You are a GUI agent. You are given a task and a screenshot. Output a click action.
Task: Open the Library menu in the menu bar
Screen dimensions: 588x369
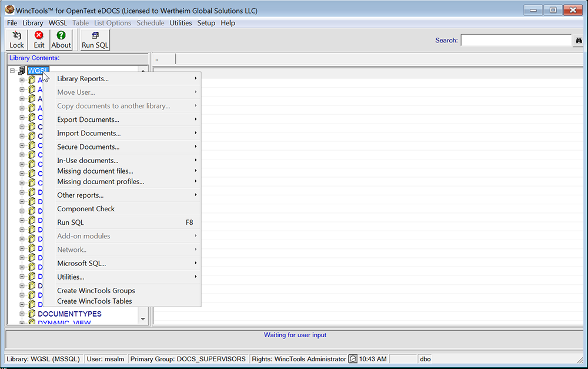(32, 23)
